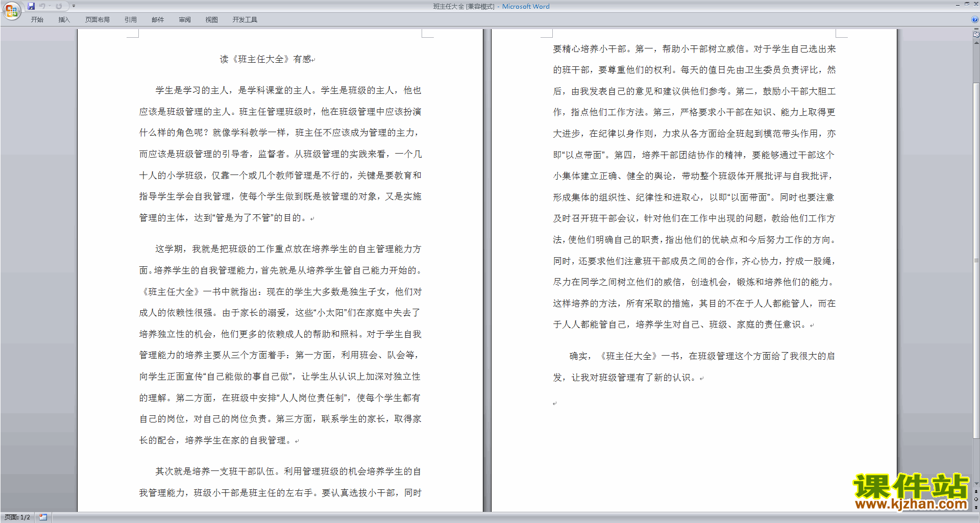Viewport: 980px width, 523px height.
Task: Click the line starting 要精心培养小干部
Action: click(694, 49)
